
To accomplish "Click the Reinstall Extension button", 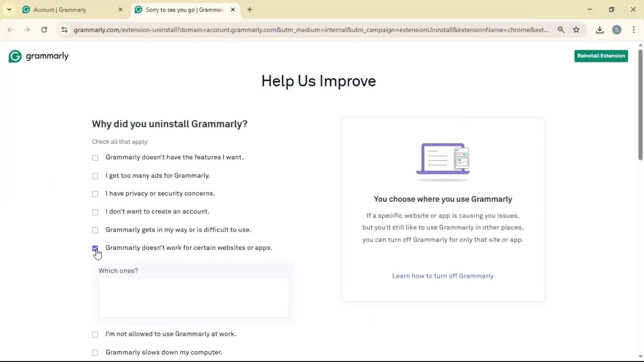I will (x=601, y=56).
